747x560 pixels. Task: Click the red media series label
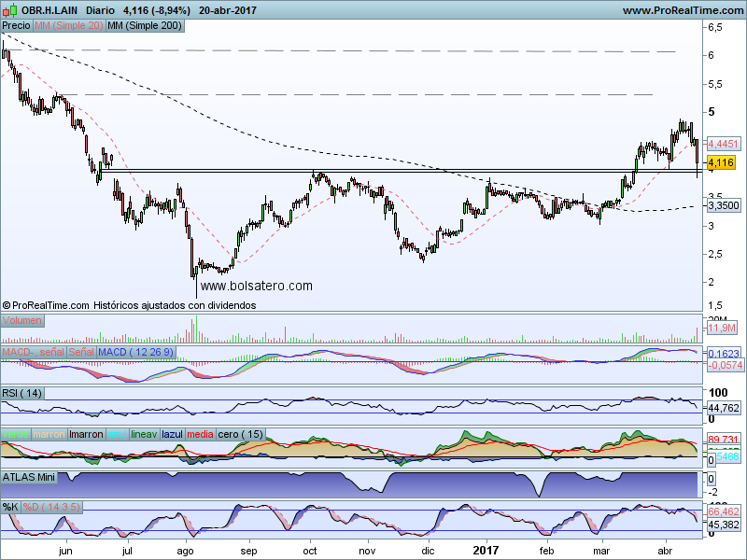200,434
